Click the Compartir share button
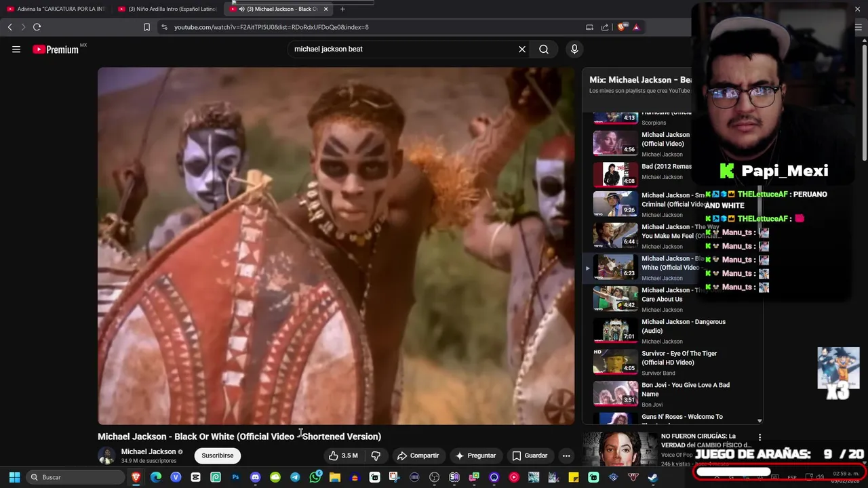The height and width of the screenshot is (488, 868). pyautogui.click(x=418, y=455)
